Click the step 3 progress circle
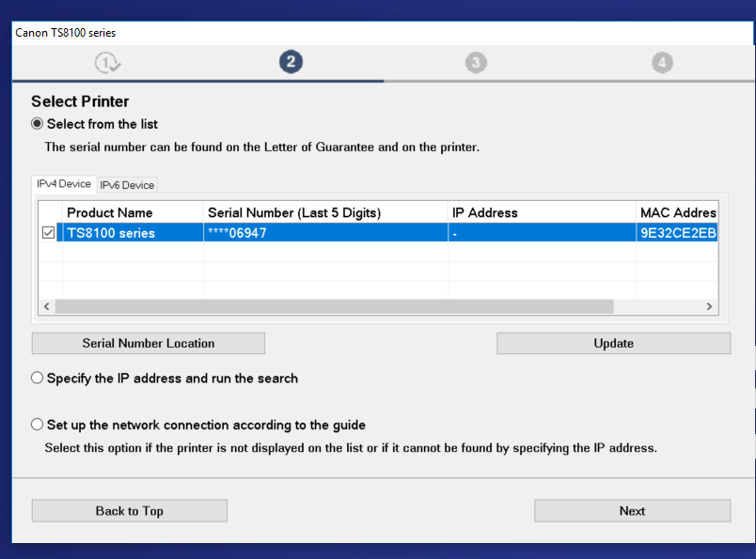The image size is (756, 559). coord(476,63)
